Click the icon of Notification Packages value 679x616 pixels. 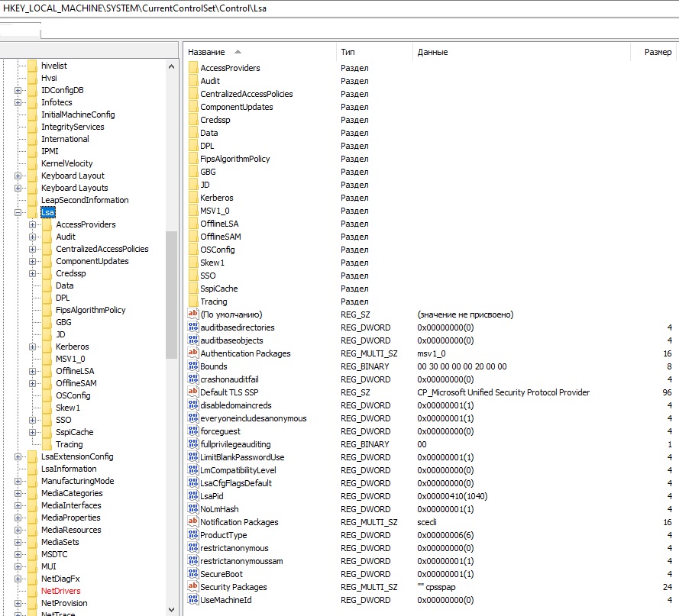tap(193, 521)
